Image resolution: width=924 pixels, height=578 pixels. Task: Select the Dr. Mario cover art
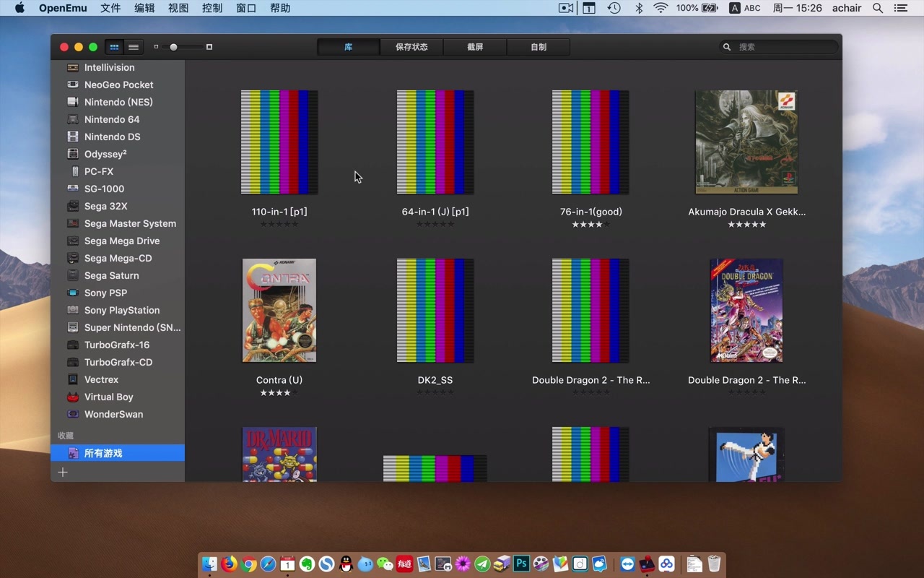[x=279, y=454]
